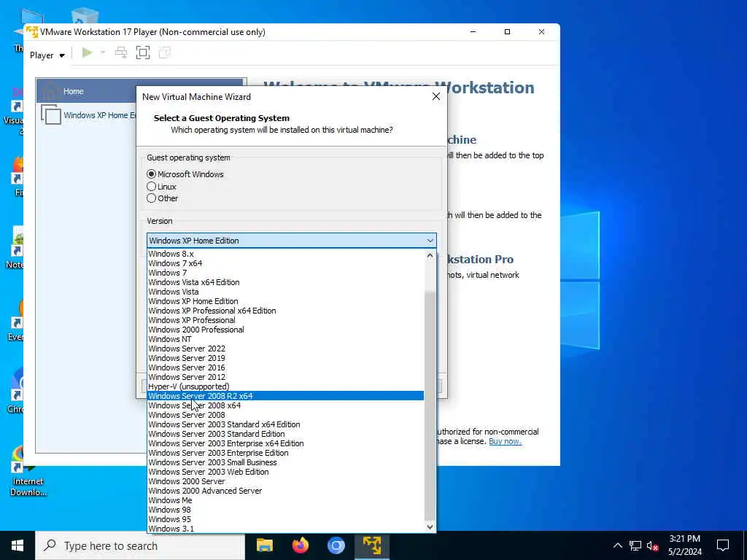
Task: Select the Windows XP Home Edition VM in library
Action: [88, 115]
